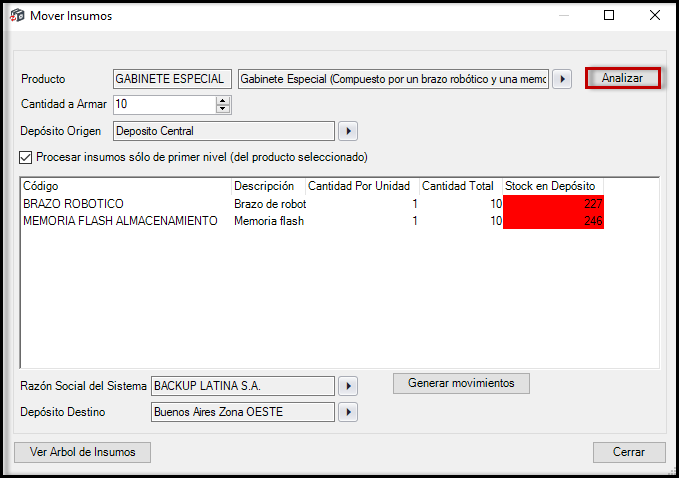679x478 pixels.
Task: Click the BACKUP LATINA S.A. field
Action: click(x=243, y=386)
